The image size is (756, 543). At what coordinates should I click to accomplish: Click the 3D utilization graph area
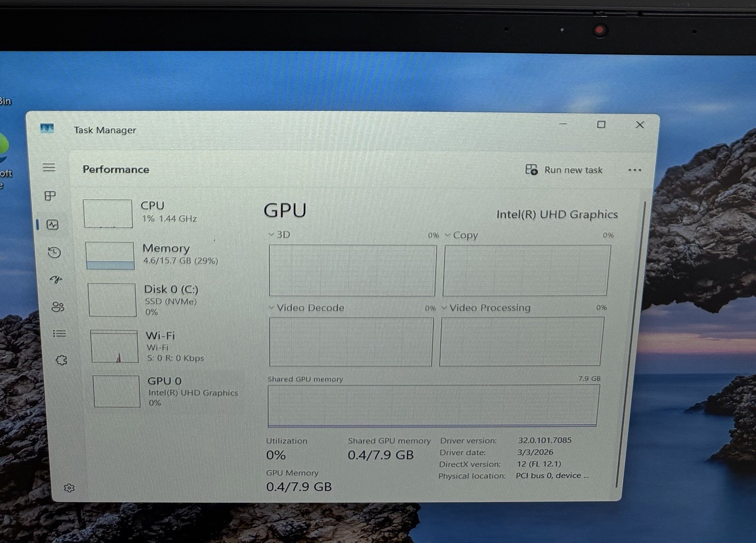click(352, 271)
